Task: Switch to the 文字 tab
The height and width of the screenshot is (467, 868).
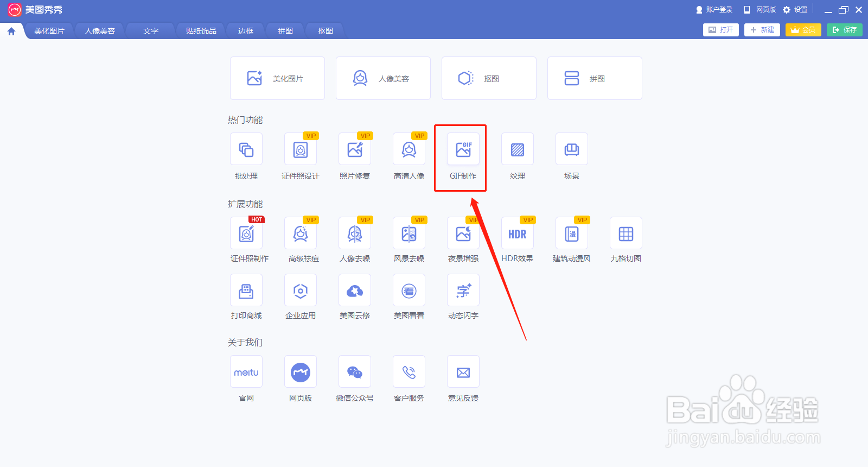Action: tap(151, 31)
